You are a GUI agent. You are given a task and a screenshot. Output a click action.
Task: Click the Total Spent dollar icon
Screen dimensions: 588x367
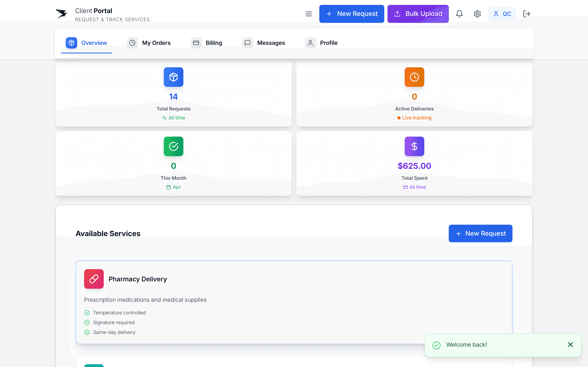(x=414, y=146)
